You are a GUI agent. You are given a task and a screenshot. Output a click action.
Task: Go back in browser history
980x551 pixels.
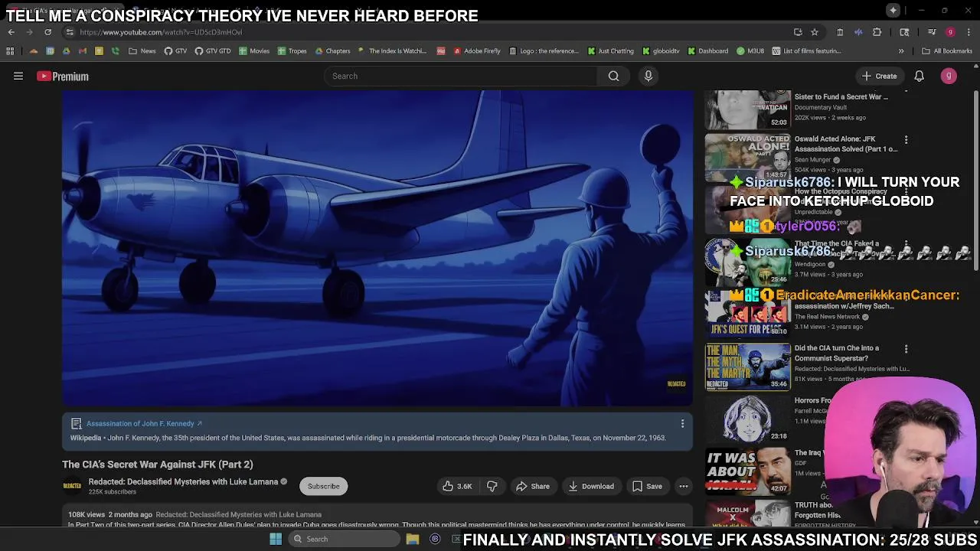[x=11, y=32]
